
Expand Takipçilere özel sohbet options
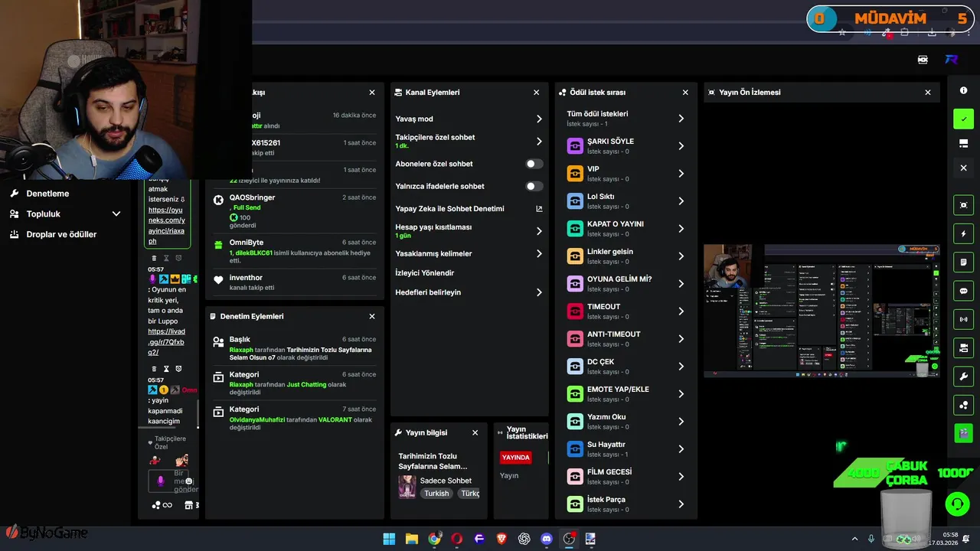pos(539,142)
